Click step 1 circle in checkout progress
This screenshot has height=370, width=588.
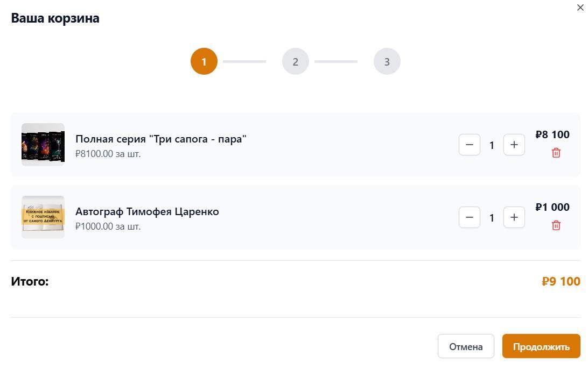pyautogui.click(x=204, y=61)
